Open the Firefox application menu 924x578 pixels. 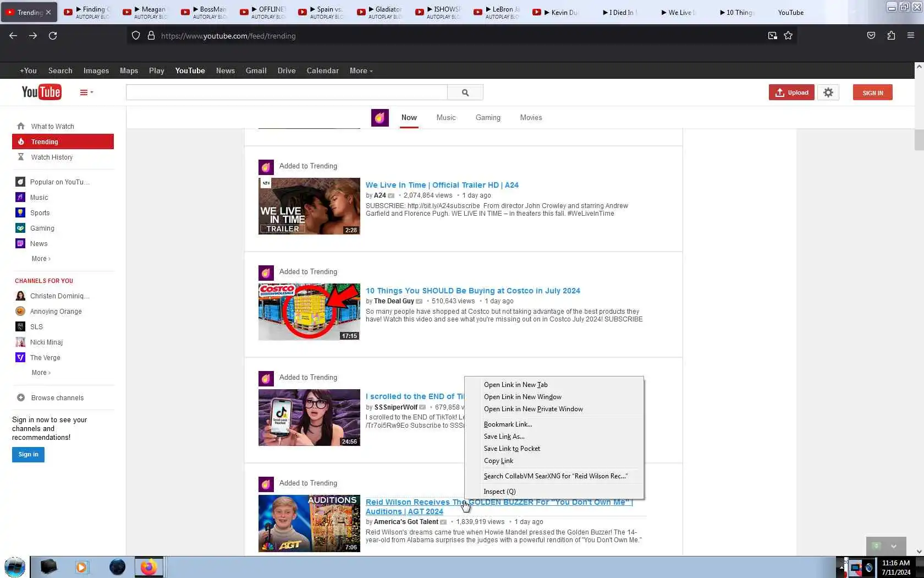coord(911,36)
